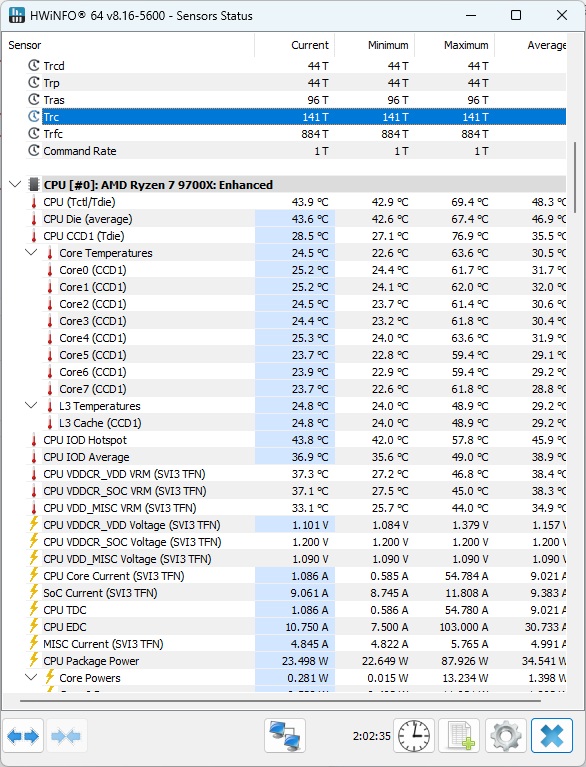Click the horizontal scrollbar at bottom

pyautogui.click(x=280, y=700)
